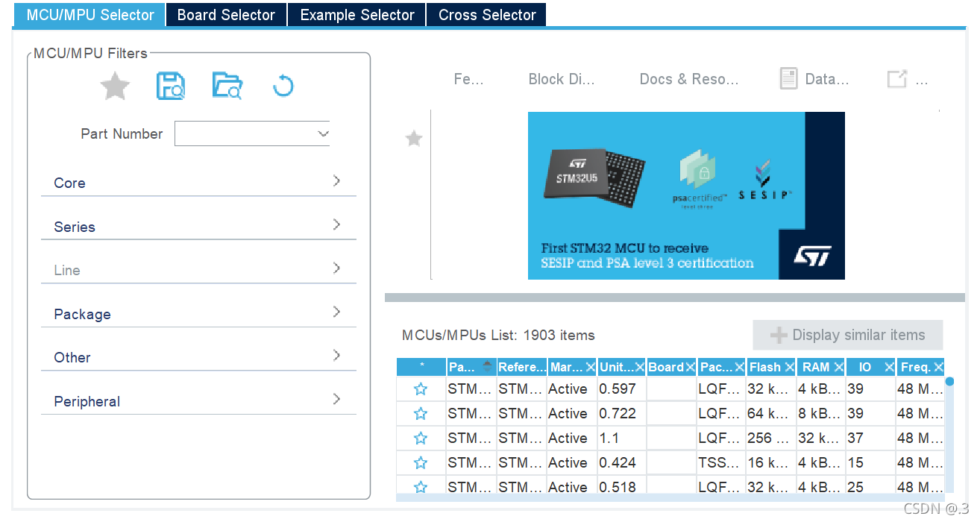Select the IO value 15 cell

[x=870, y=462]
